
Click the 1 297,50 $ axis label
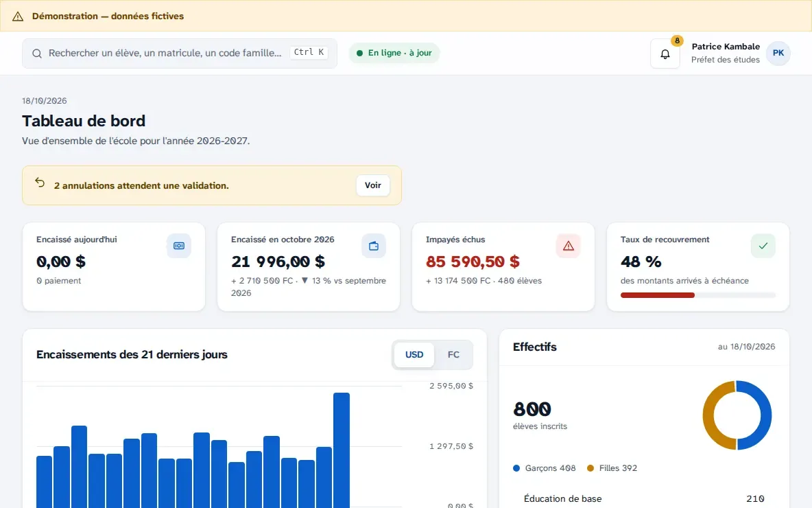click(x=451, y=446)
